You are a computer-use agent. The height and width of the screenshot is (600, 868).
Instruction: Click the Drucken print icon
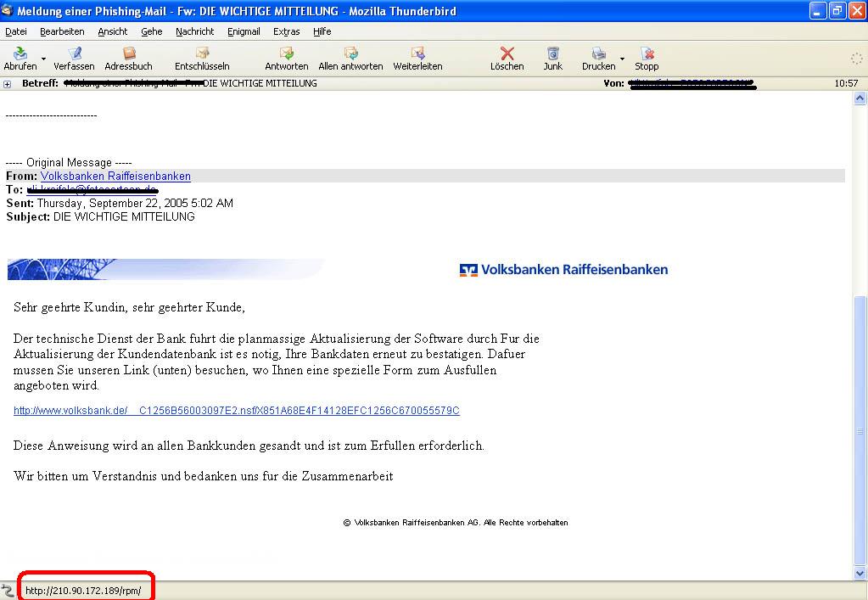(x=598, y=53)
